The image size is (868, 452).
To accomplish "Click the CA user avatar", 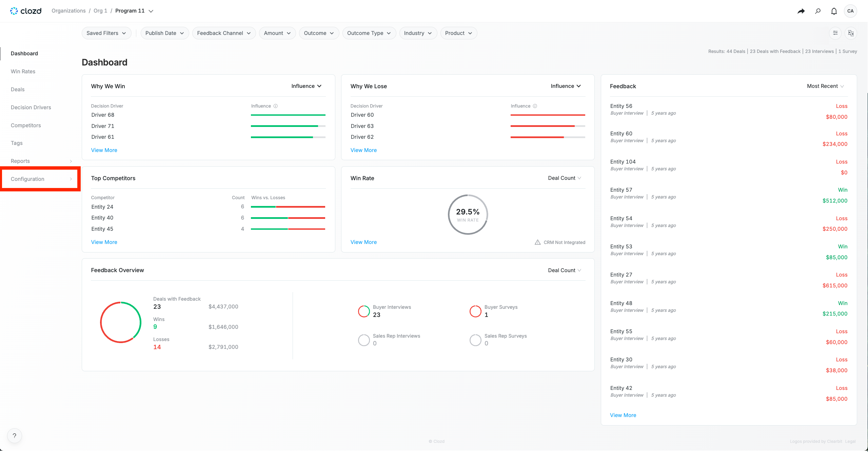I will coord(850,11).
